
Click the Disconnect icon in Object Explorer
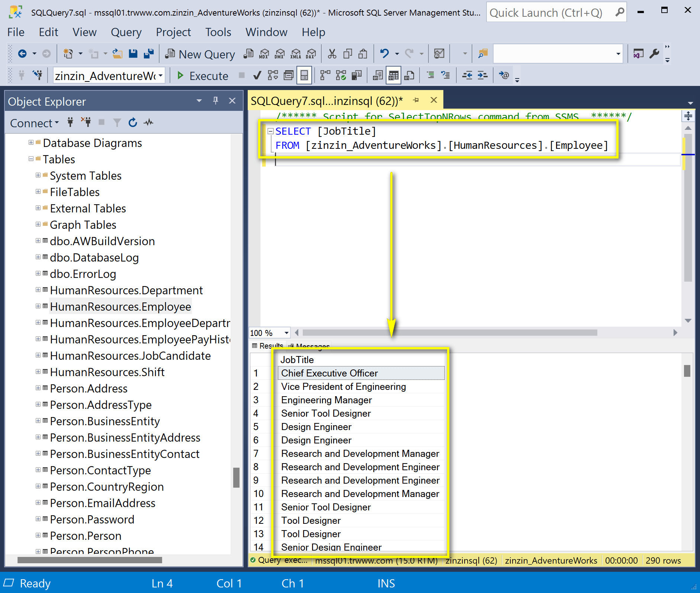pyautogui.click(x=86, y=122)
